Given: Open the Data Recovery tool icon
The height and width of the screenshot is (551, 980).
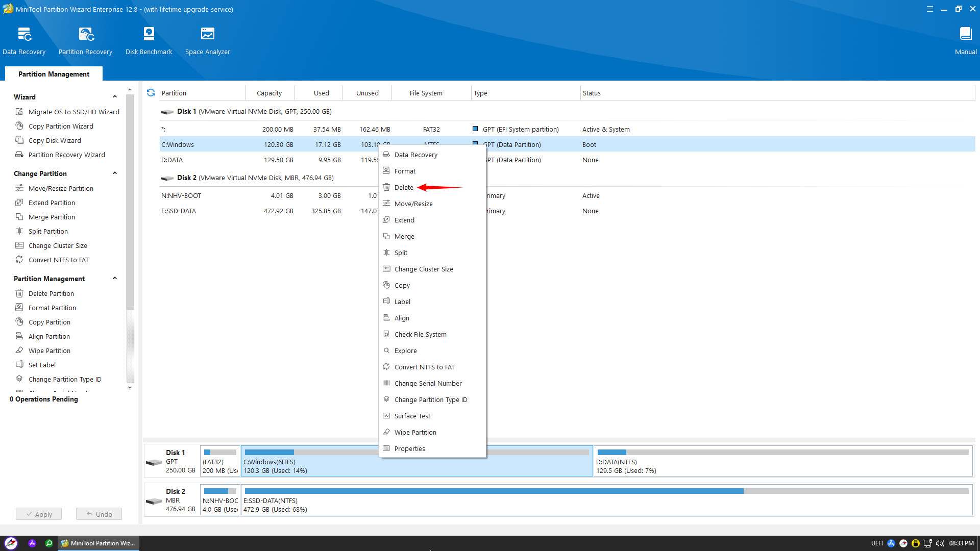Looking at the screenshot, I should coord(24,35).
